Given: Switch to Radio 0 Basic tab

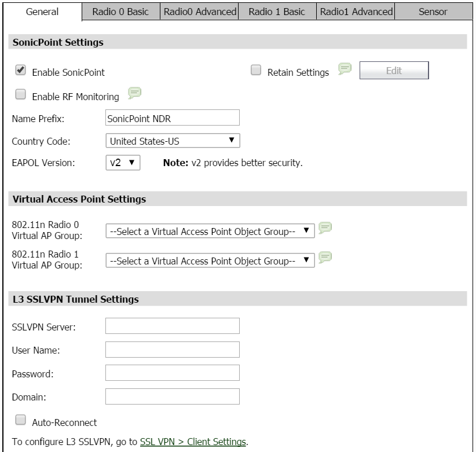Looking at the screenshot, I should pyautogui.click(x=121, y=12).
